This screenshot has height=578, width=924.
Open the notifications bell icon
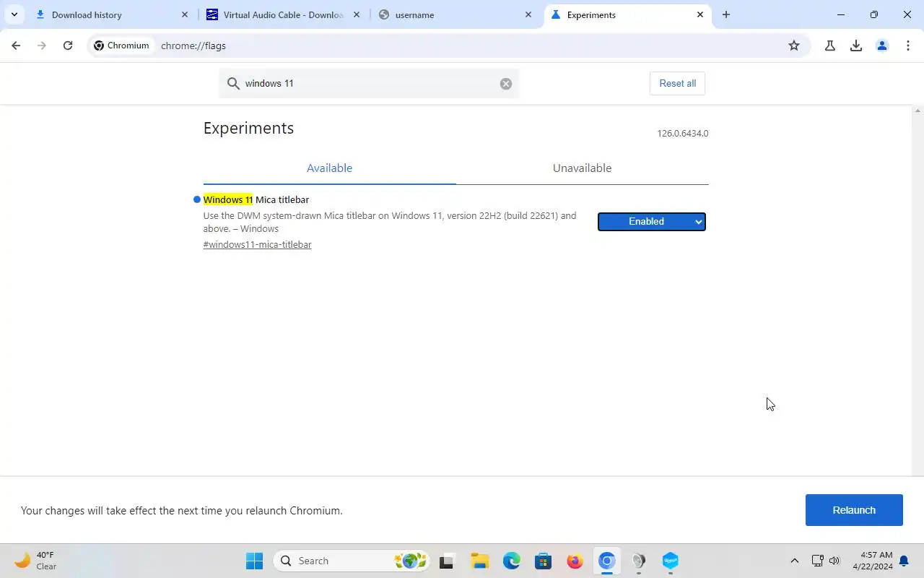(x=904, y=561)
